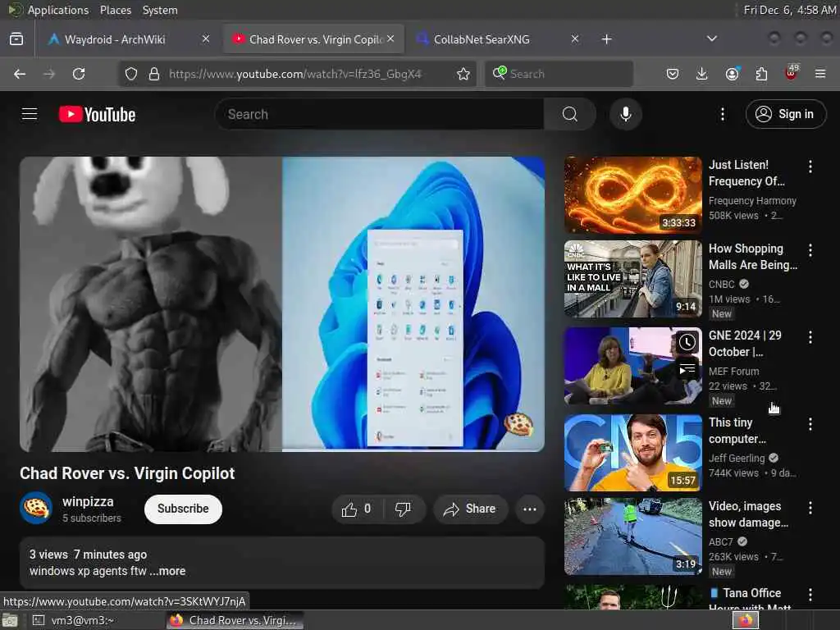Focus the Firefox search box
Screen dimensions: 840x630
click(x=559, y=74)
